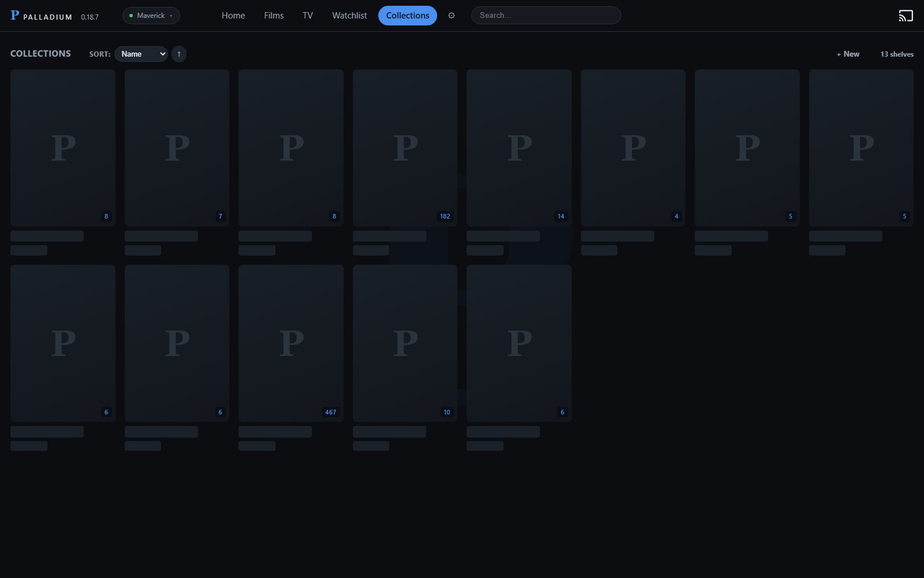Click the version number 0.18.7

tap(90, 17)
